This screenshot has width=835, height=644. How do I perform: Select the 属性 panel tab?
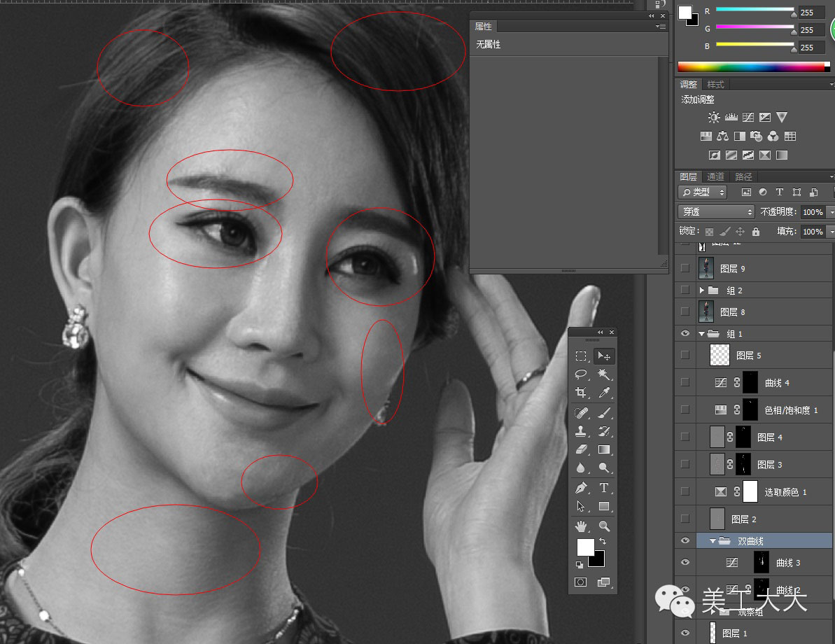tap(484, 26)
